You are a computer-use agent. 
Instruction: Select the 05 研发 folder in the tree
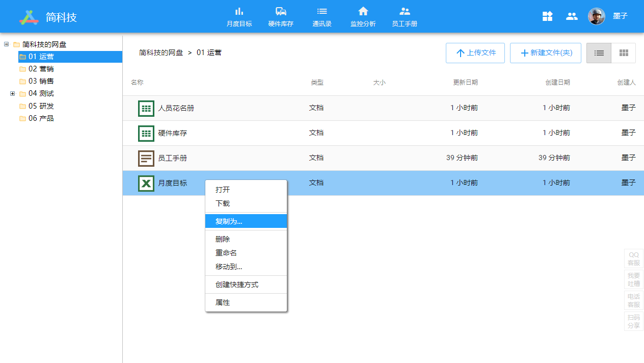pos(41,106)
